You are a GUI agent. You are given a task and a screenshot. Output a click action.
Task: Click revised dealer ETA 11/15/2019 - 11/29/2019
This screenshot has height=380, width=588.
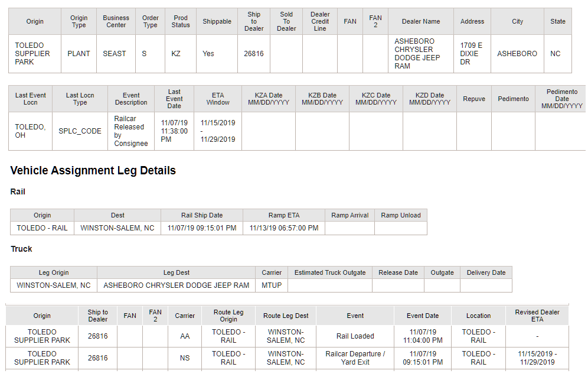537,358
